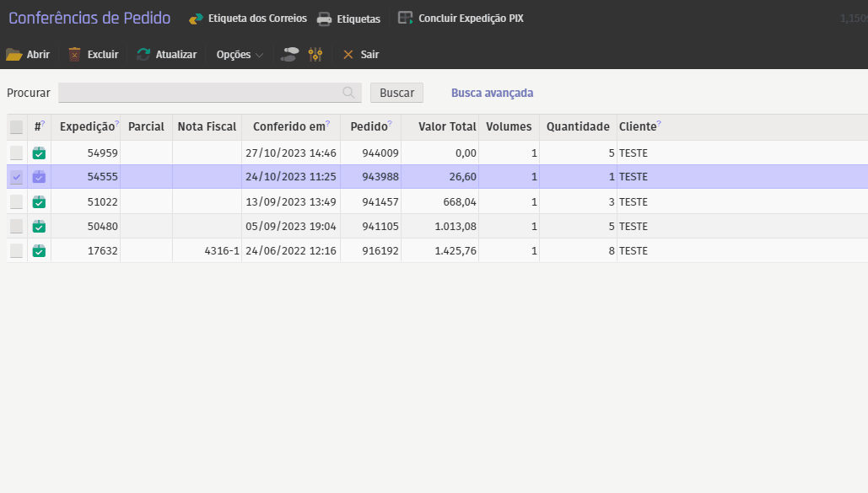This screenshot has width=868, height=493.
Task: Refresh list with Atualizar icon
Action: [143, 55]
